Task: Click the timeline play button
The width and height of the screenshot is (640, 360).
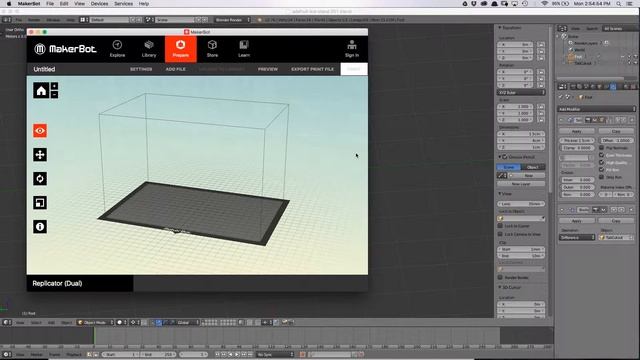Action: (x=237, y=355)
